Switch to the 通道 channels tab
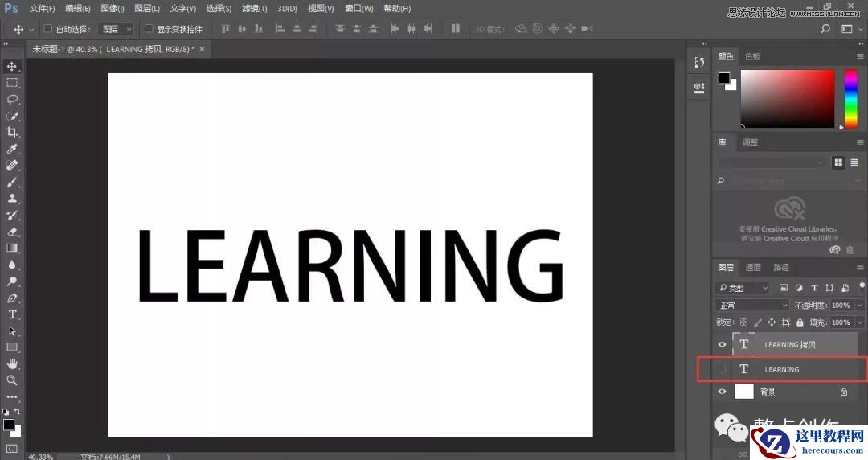 point(753,268)
